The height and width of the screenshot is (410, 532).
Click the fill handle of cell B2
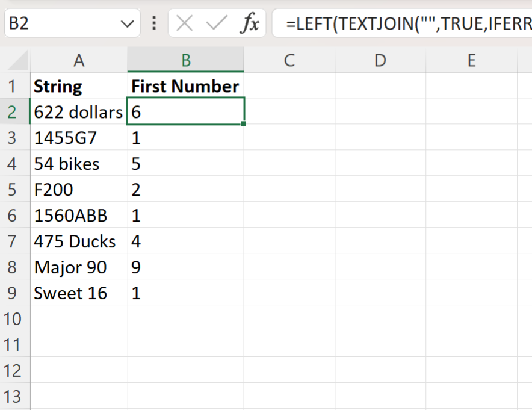243,123
